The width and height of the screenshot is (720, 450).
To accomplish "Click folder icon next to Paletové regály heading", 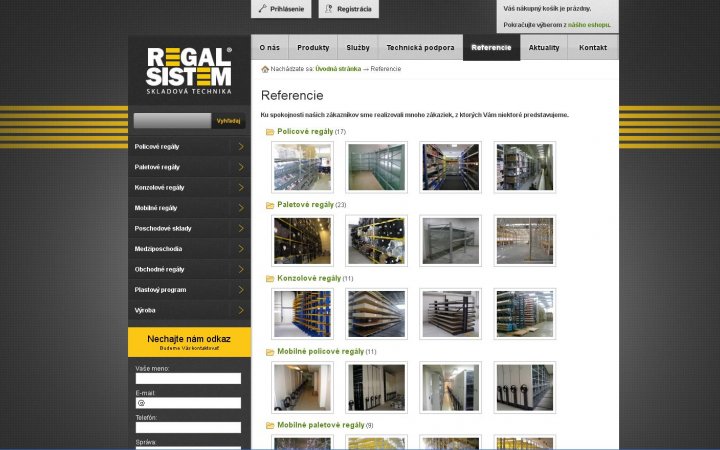I will [270, 205].
